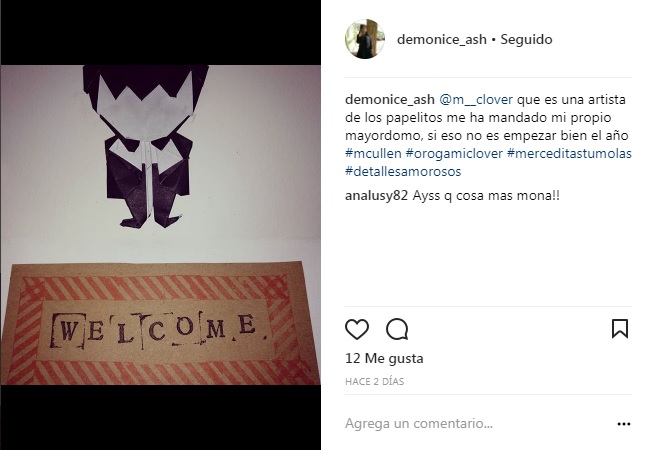Open demonice_ash username in the caption
The image size is (656, 450).
point(390,100)
